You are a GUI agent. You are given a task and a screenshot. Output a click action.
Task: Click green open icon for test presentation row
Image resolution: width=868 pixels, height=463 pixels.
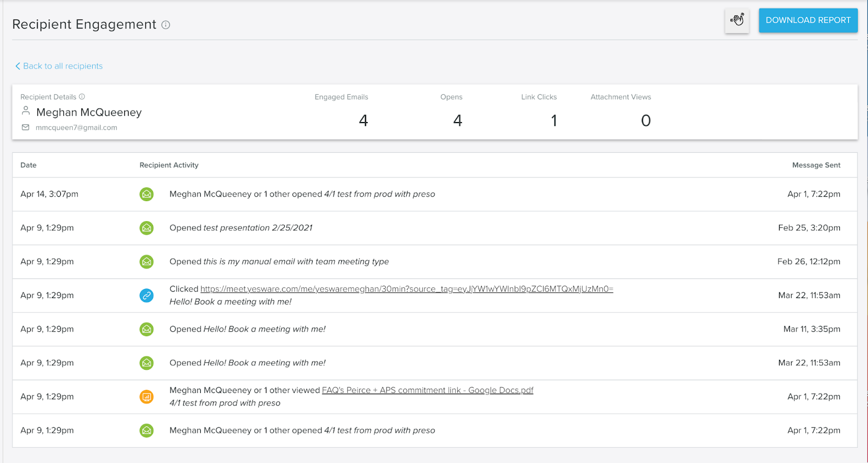(146, 228)
